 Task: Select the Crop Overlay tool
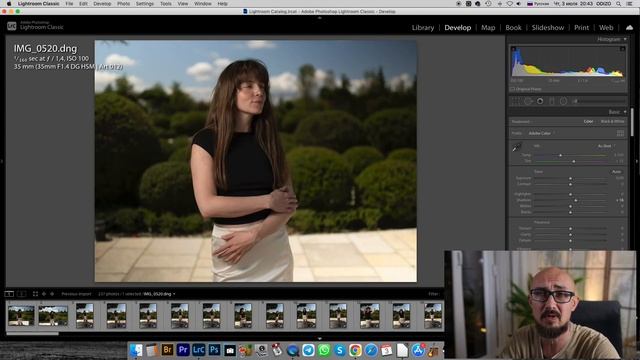pyautogui.click(x=516, y=101)
